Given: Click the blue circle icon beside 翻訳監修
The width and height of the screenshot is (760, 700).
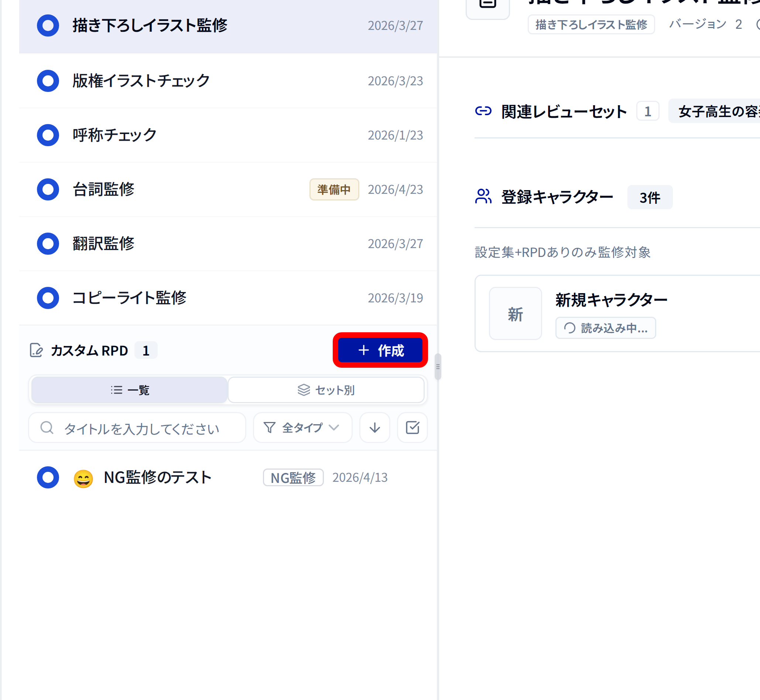Looking at the screenshot, I should [x=48, y=244].
